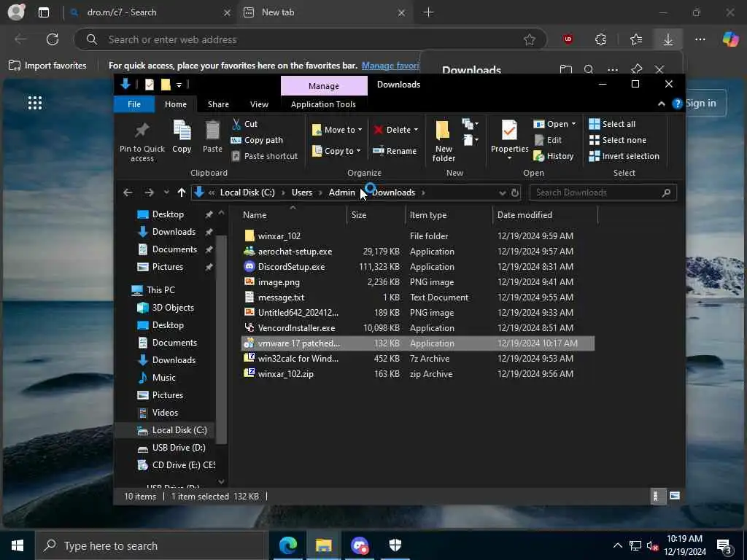Screen dimensions: 747x560
Task: Click Copy path in Clipboard group
Action: click(x=257, y=140)
